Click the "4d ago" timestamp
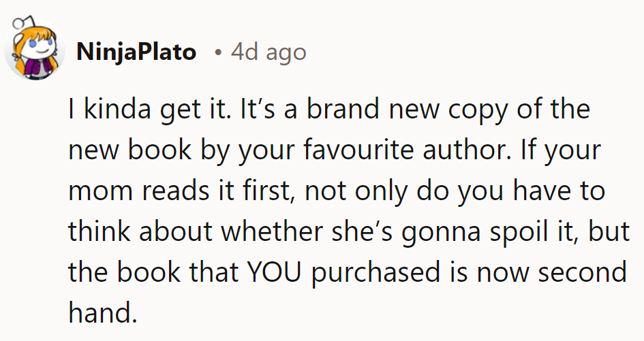The image size is (644, 341). (268, 52)
